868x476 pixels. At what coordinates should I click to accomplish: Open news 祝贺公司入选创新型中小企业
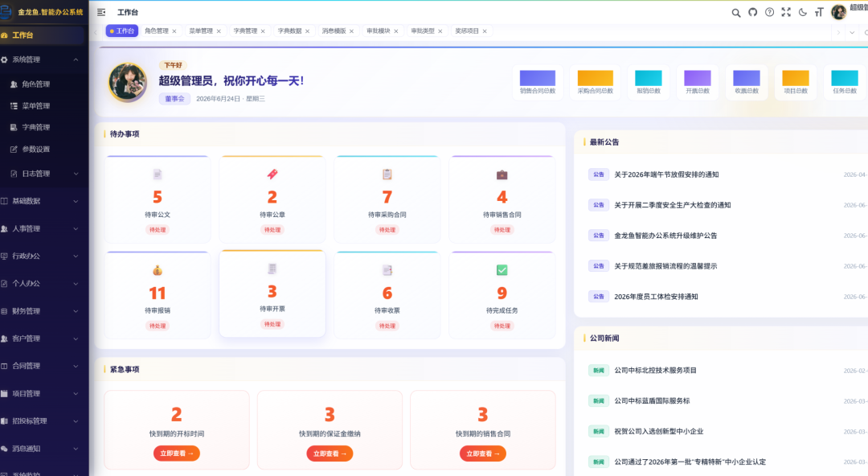coord(659,431)
